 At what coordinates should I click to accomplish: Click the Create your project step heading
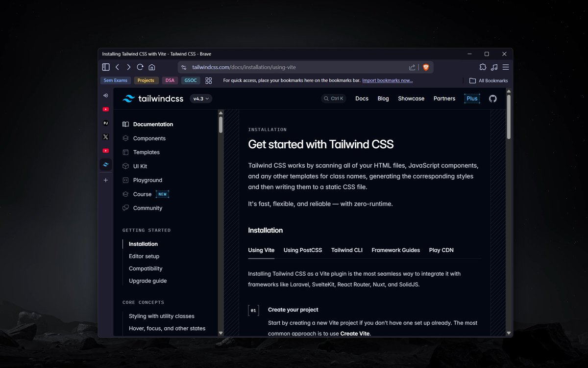(293, 310)
